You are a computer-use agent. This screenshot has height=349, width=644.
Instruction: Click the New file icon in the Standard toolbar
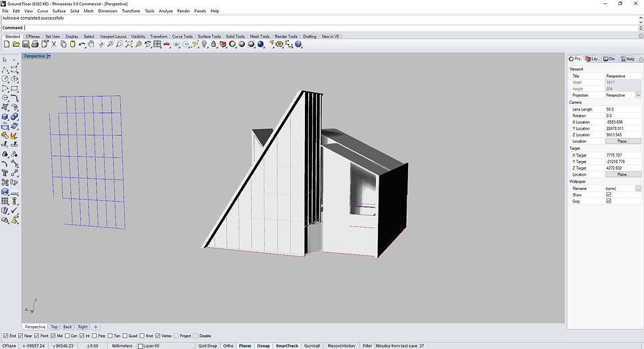[7, 44]
